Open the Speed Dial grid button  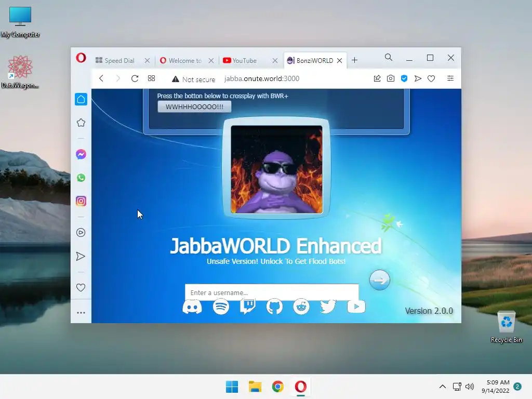(x=151, y=78)
